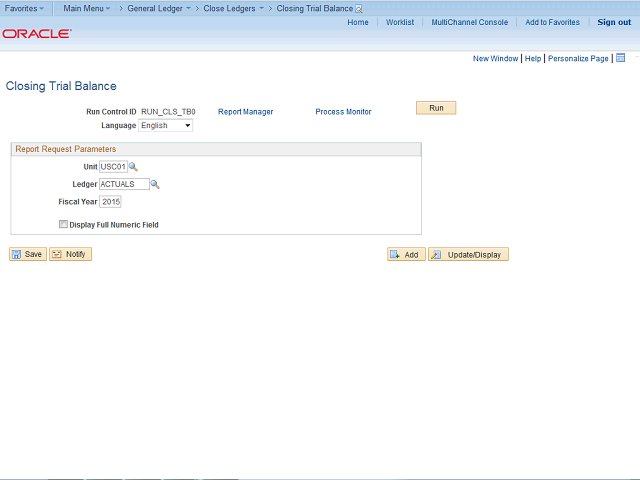Open the Ledger lookup magnifier icon
The width and height of the screenshot is (640, 480).
click(155, 184)
